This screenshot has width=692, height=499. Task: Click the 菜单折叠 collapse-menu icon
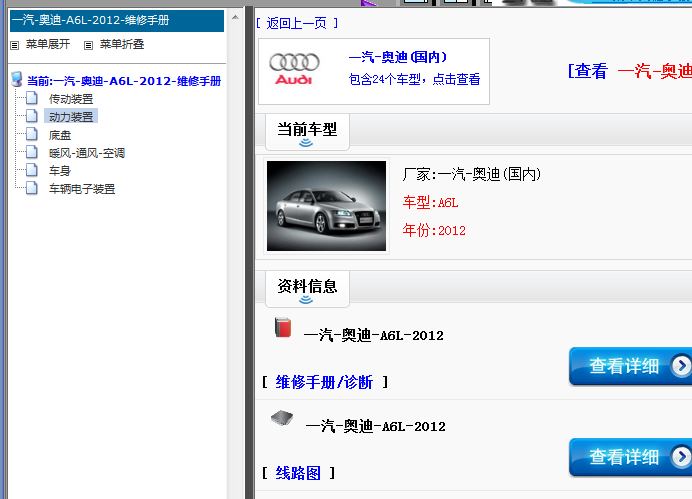coord(88,45)
